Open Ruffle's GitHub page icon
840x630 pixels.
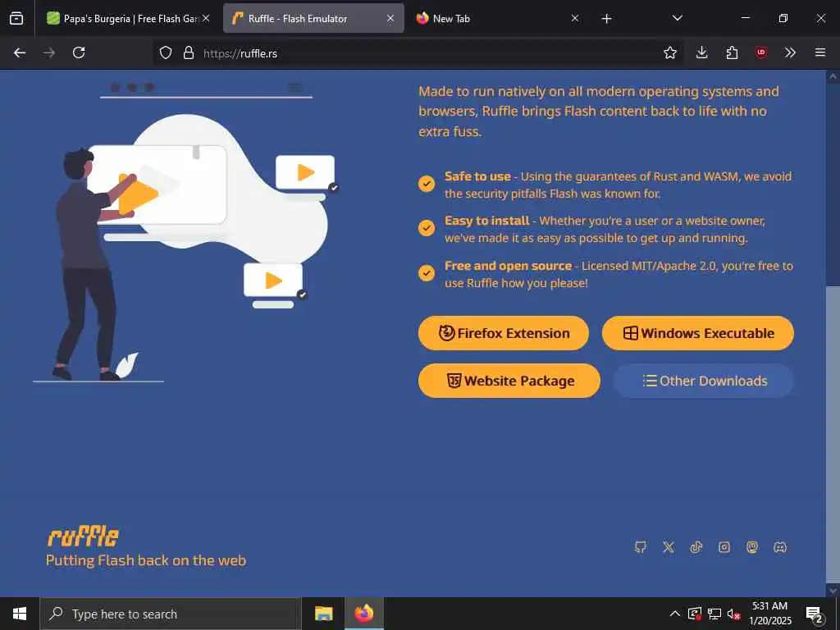tap(640, 547)
